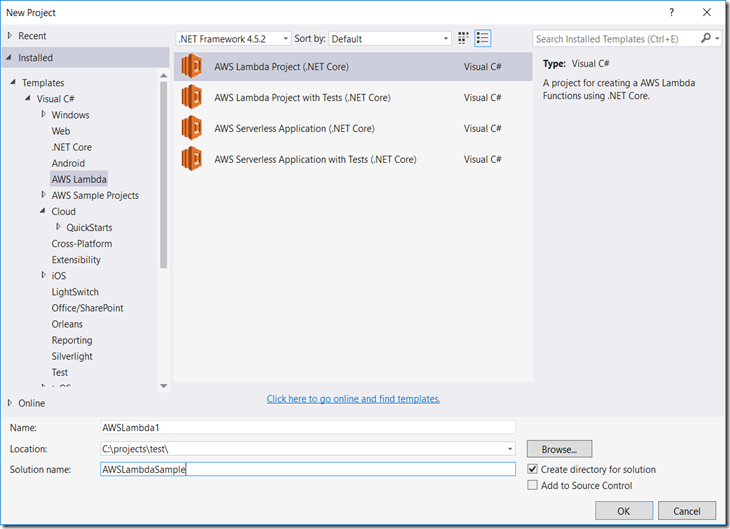Expand the iOS tree node

43,275
